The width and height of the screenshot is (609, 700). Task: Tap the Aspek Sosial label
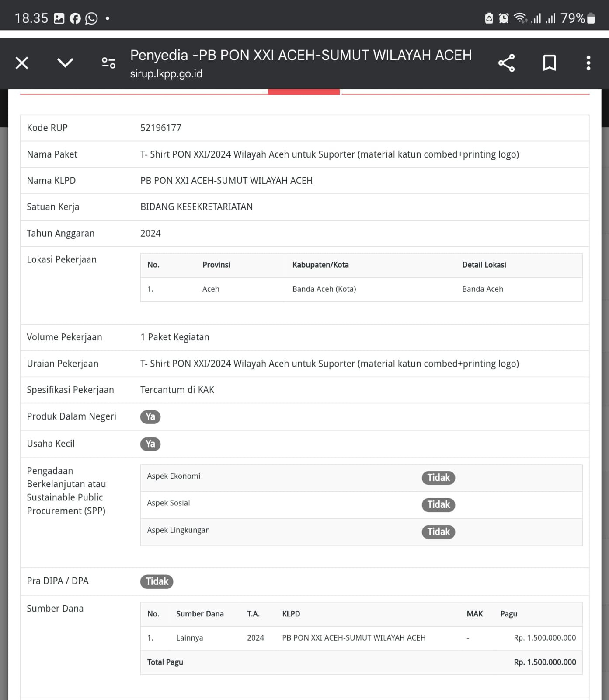pos(168,503)
